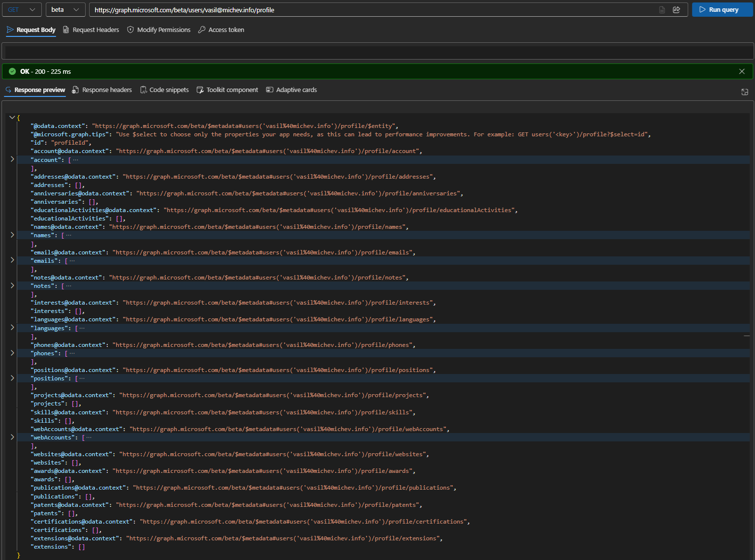Dismiss the OK 200 status banner
Image resolution: width=755 pixels, height=560 pixels.
[742, 71]
